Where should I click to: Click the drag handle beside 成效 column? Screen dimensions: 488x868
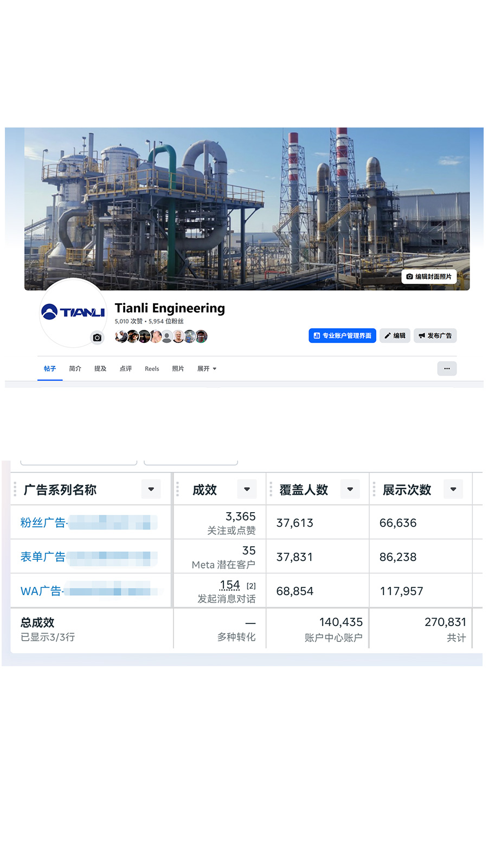coord(177,489)
